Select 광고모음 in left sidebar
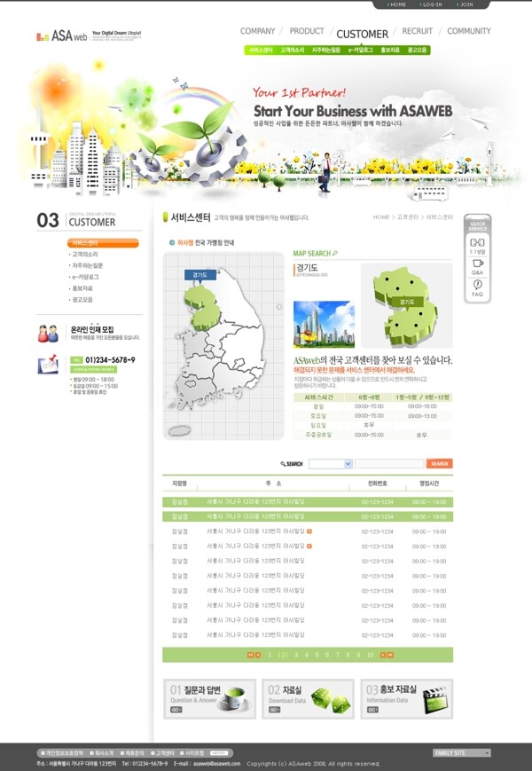This screenshot has height=771, width=532. [x=82, y=300]
